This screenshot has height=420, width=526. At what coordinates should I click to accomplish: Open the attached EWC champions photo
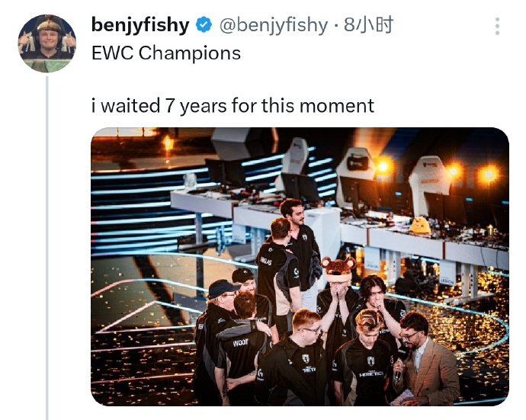[x=300, y=267]
